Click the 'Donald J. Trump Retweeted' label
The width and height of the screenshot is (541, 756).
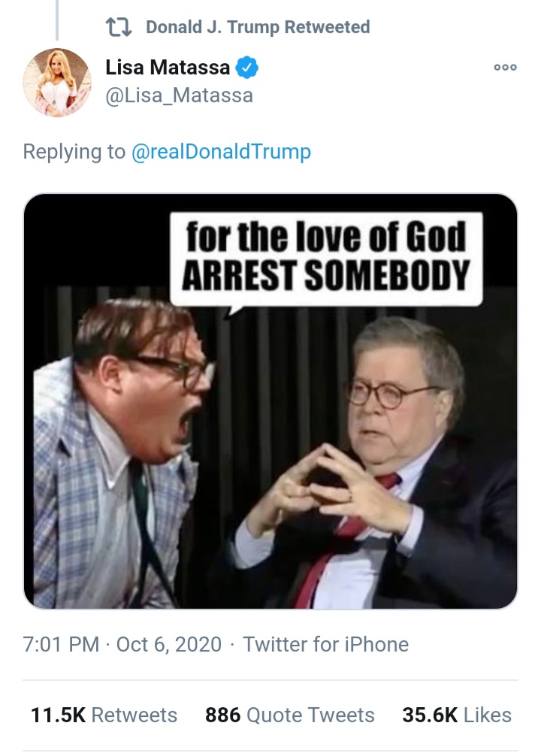coord(258,27)
